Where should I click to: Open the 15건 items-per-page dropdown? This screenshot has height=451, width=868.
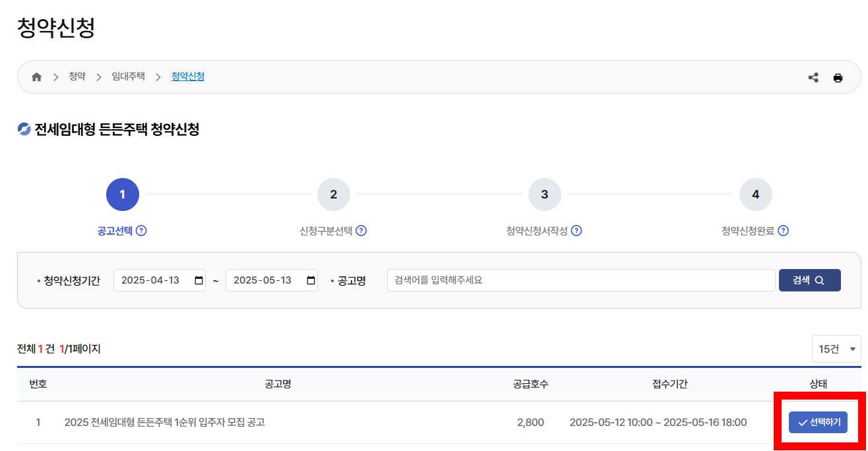tap(836, 348)
